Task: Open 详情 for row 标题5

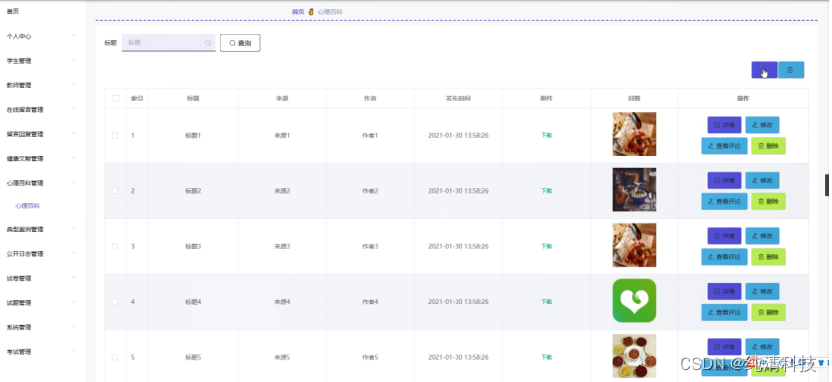Action: pyautogui.click(x=724, y=347)
